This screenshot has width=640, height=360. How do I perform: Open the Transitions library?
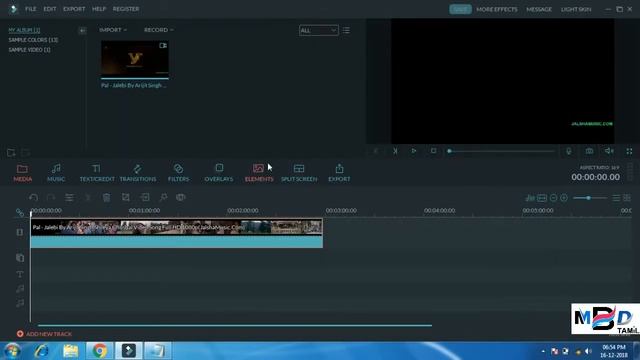[x=138, y=173]
